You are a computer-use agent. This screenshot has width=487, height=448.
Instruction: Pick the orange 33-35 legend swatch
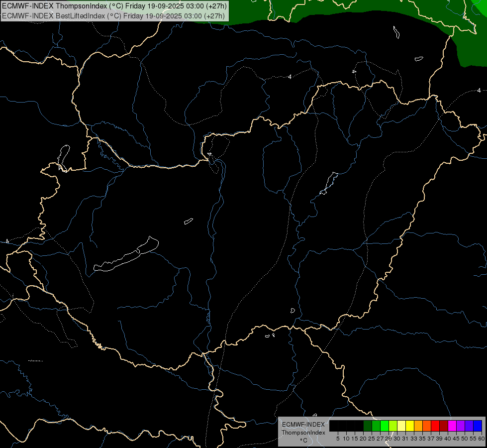pyautogui.click(x=418, y=426)
